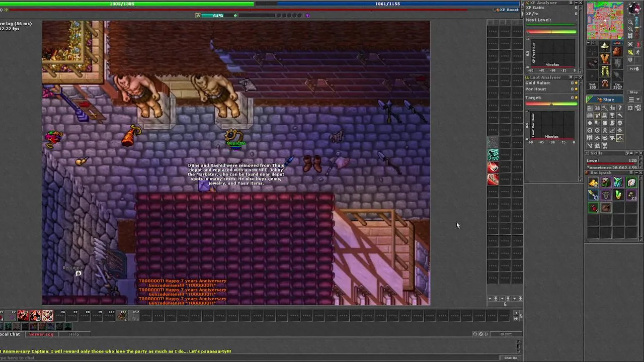The image size is (644, 362).
Task: Open the menu list button beside Store
Action: [x=631, y=99]
